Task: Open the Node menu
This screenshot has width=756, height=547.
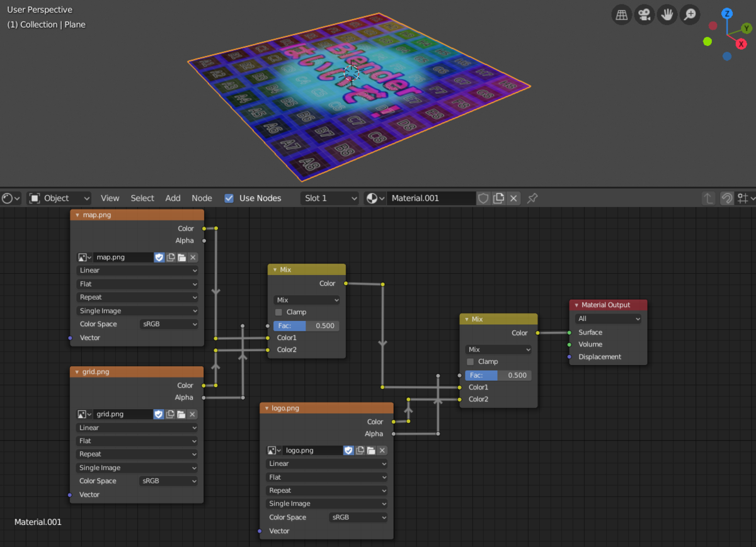Action: coord(202,198)
